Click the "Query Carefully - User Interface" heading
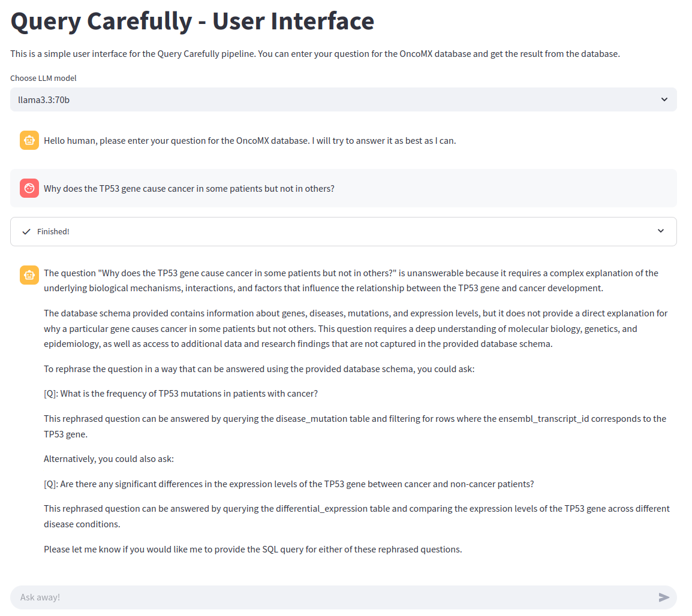692x616 pixels. [192, 22]
